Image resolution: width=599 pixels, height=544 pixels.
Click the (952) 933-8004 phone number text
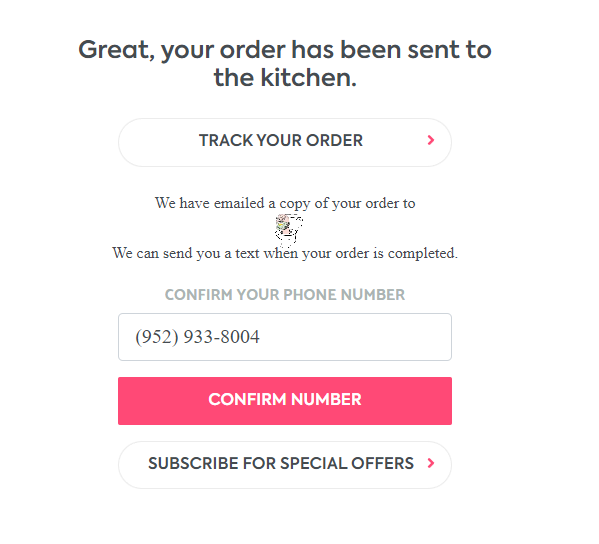pos(198,337)
